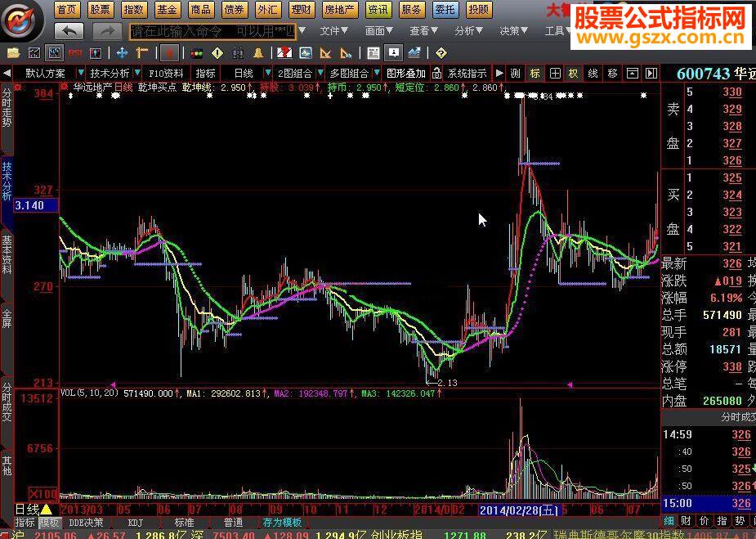The height and width of the screenshot is (539, 756).
Task: Open the 查看 dropdown menu
Action: click(424, 31)
